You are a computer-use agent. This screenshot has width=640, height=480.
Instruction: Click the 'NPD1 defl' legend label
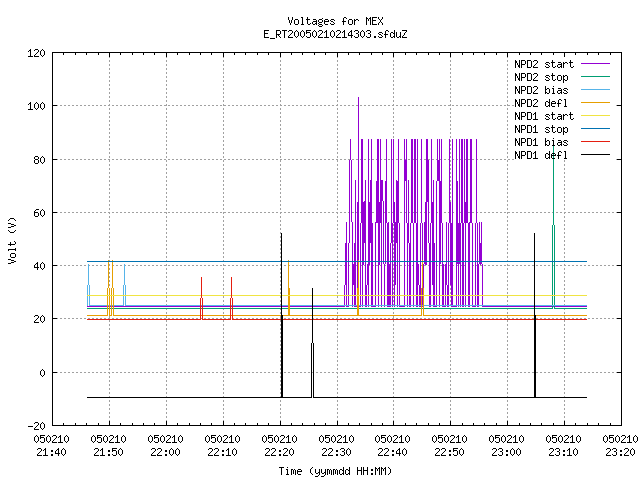pos(541,156)
